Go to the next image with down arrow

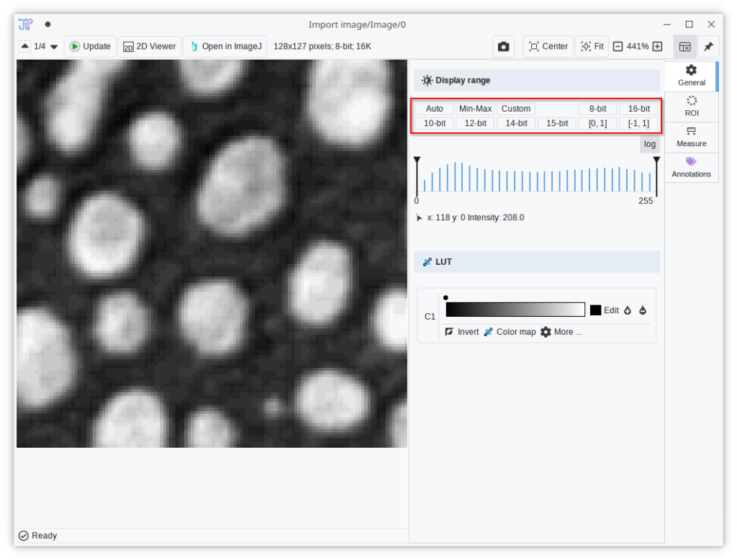pyautogui.click(x=54, y=47)
